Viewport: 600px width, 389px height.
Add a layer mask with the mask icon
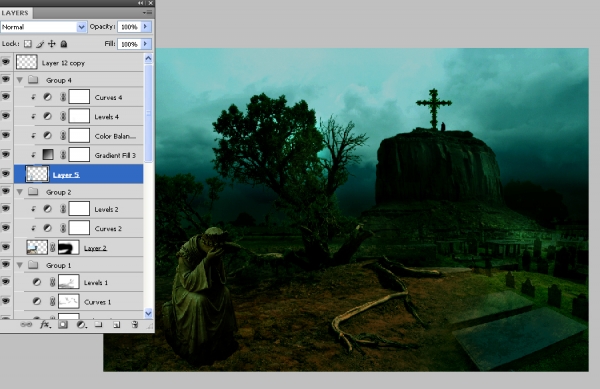pos(63,325)
